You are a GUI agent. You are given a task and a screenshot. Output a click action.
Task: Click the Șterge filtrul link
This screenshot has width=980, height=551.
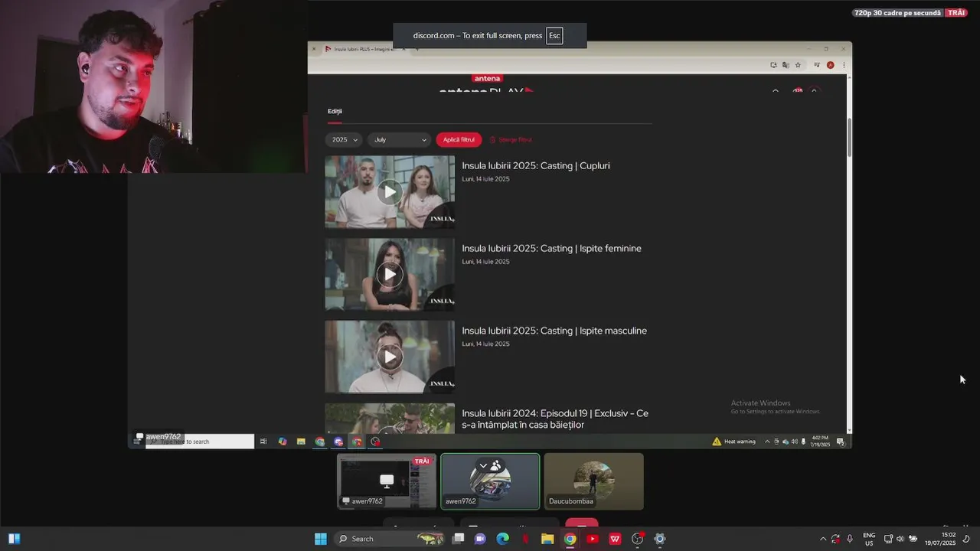[x=511, y=140]
